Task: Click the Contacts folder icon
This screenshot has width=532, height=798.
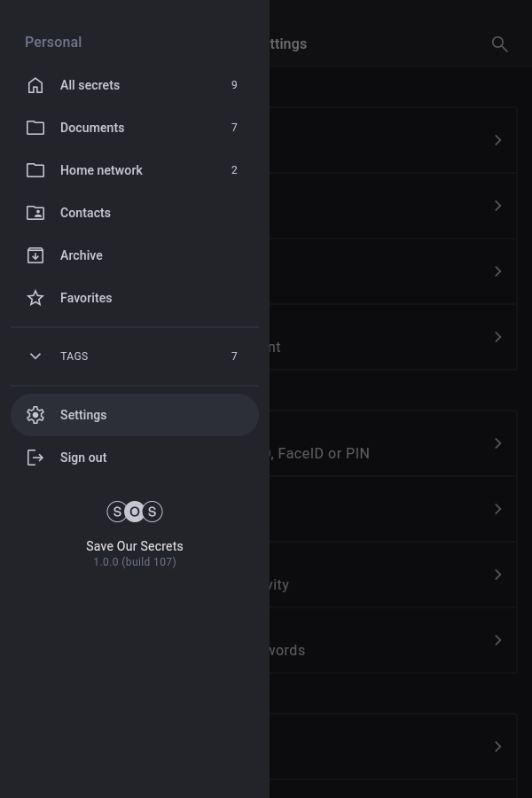Action: coord(35,213)
